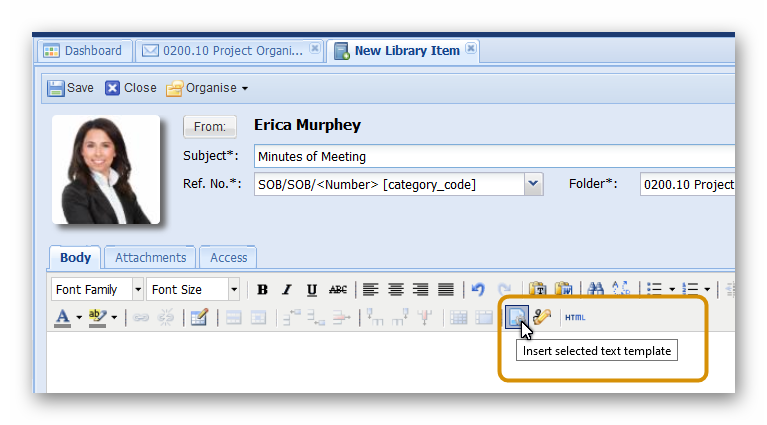The width and height of the screenshot is (767, 425).
Task: Expand the Ref. No. dropdown
Action: [x=533, y=184]
